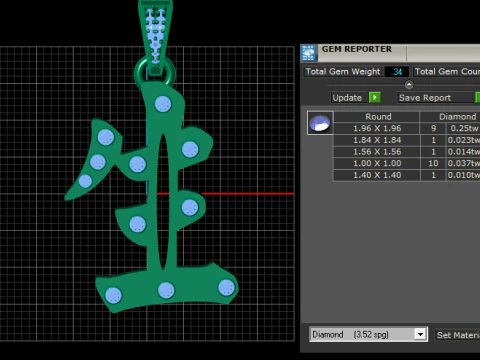The height and width of the screenshot is (360, 480).
Task: Select the bottom-left gem on pendant base
Action: point(113,295)
